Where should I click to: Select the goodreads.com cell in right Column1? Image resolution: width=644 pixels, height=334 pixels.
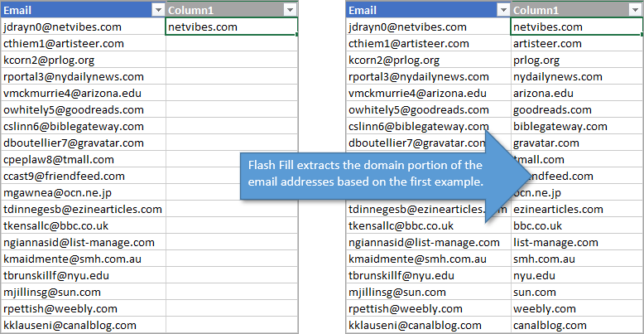pyautogui.click(x=550, y=109)
